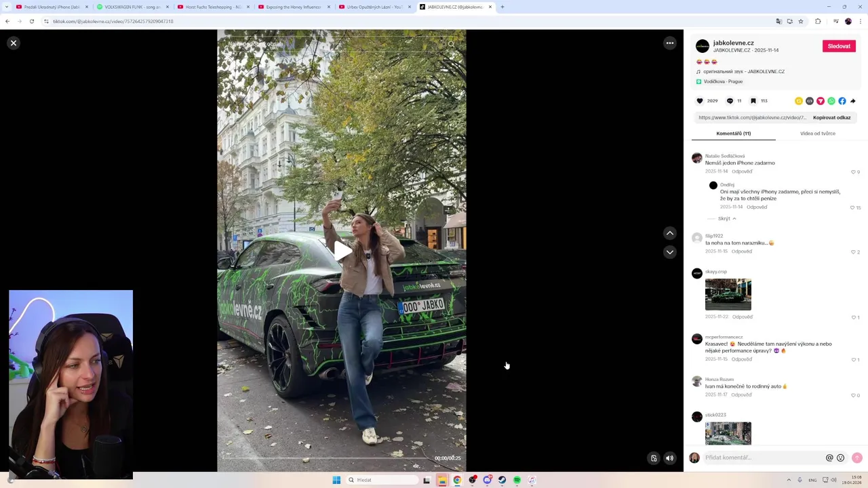Collapse replies with Skrýt
868x488 pixels.
point(727,219)
